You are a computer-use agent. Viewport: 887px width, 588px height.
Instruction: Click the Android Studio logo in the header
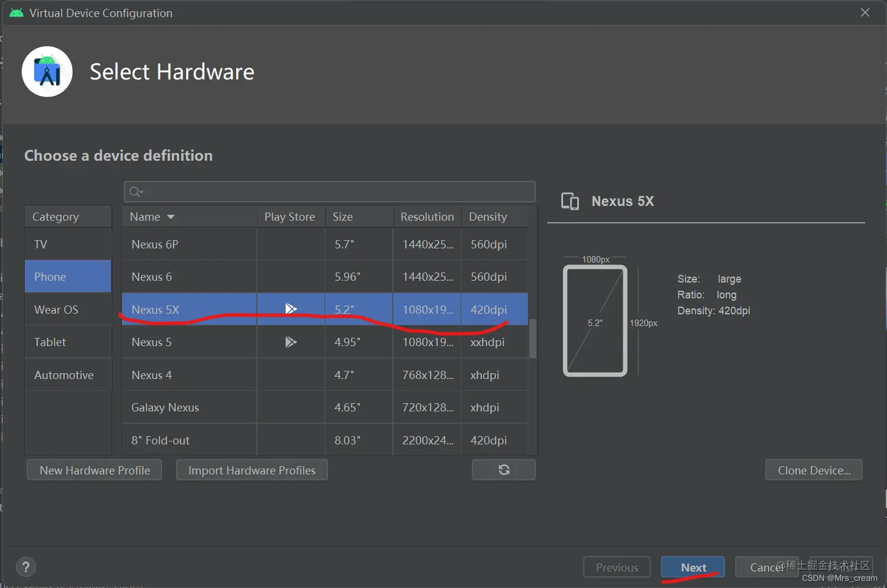tap(47, 72)
